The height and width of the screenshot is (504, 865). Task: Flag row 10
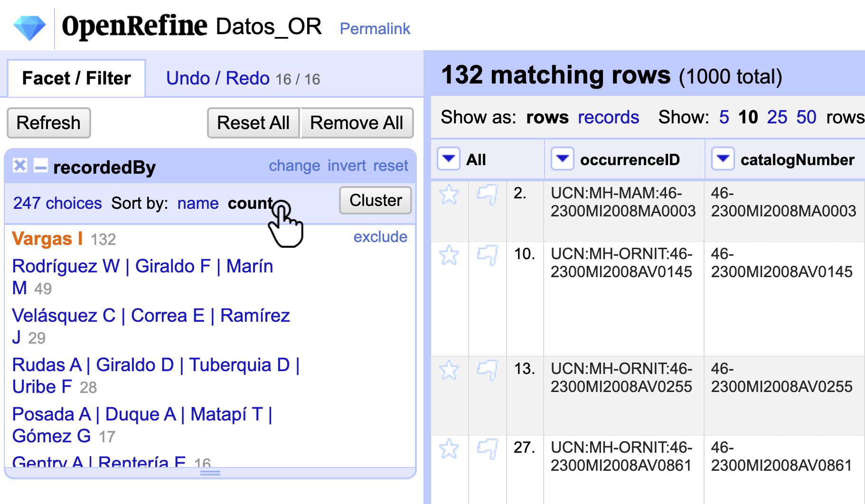coord(487,255)
